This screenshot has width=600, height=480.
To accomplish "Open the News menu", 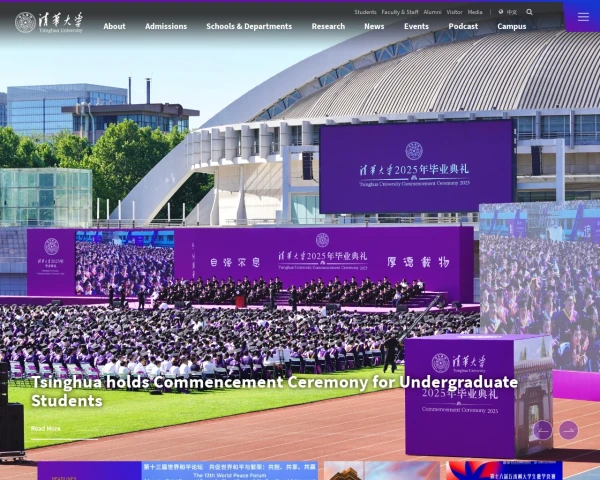I will (374, 26).
